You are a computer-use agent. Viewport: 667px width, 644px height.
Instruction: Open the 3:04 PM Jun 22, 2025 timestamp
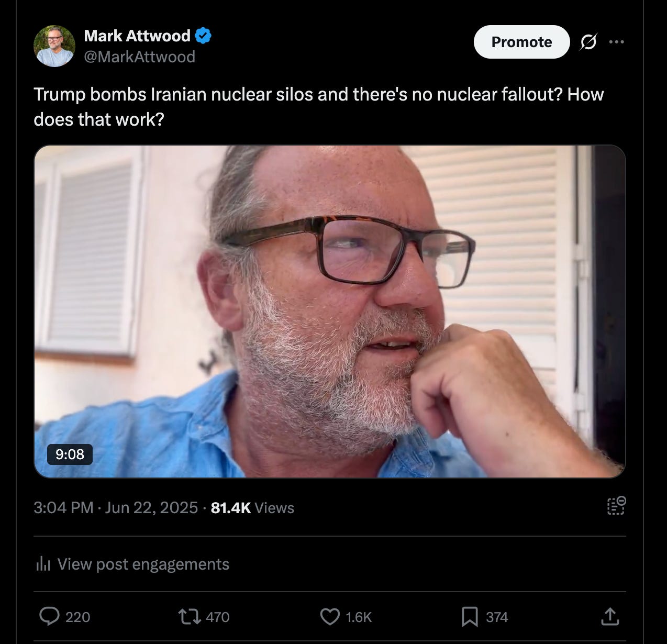point(116,507)
